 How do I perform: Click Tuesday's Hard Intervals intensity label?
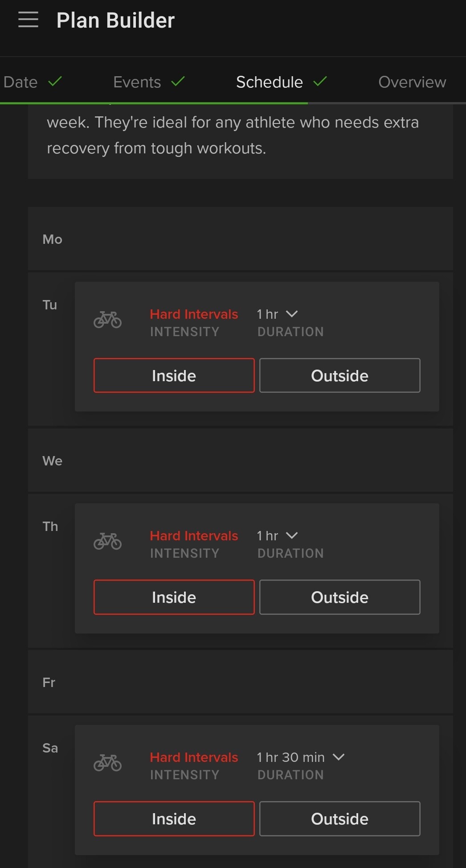tap(194, 314)
